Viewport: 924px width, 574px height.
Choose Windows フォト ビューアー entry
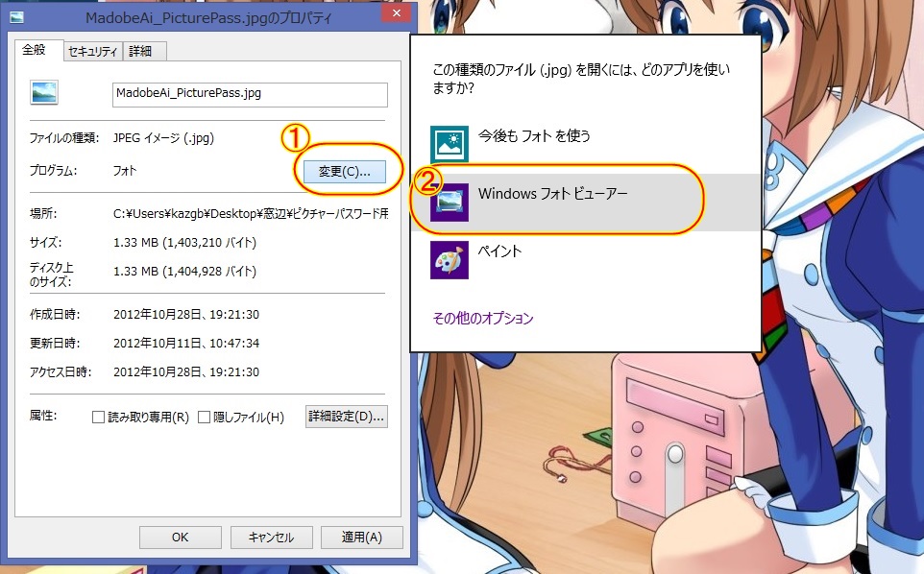pos(586,202)
